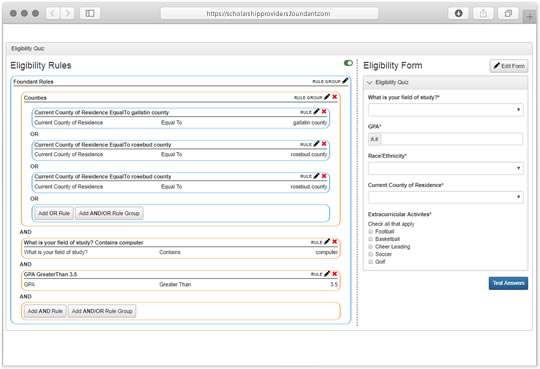Viewport: 540px width, 369px height.
Task: Toggle the browser sidebar button
Action: 90,13
